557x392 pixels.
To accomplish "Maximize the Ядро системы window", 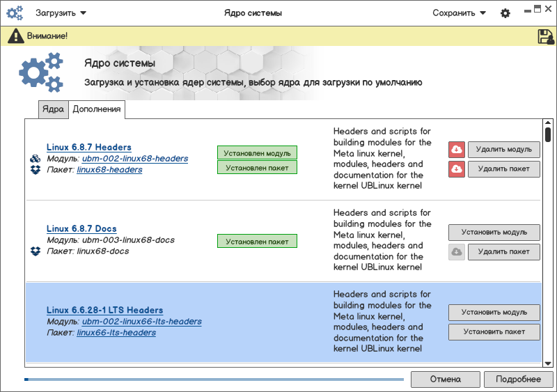I will [538, 9].
